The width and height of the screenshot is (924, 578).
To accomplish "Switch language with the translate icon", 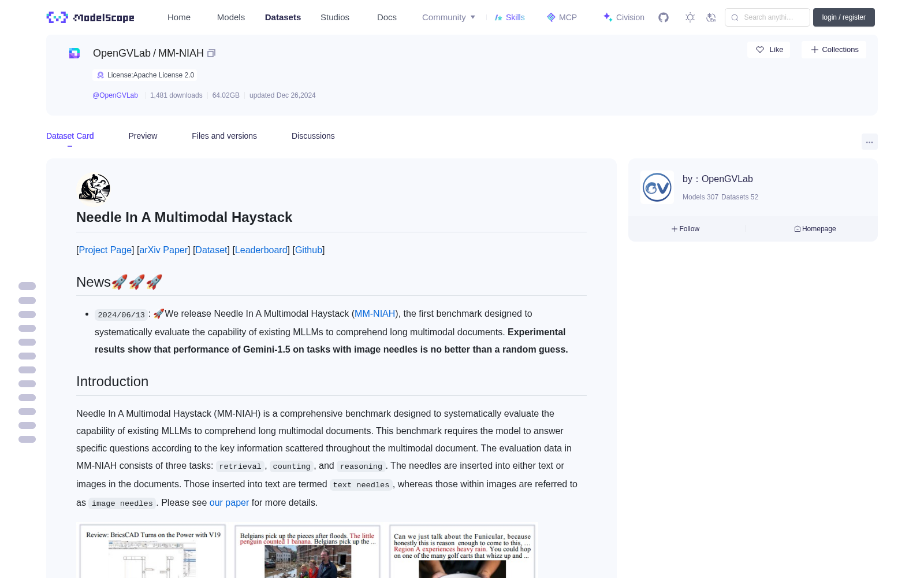I will point(711,17).
